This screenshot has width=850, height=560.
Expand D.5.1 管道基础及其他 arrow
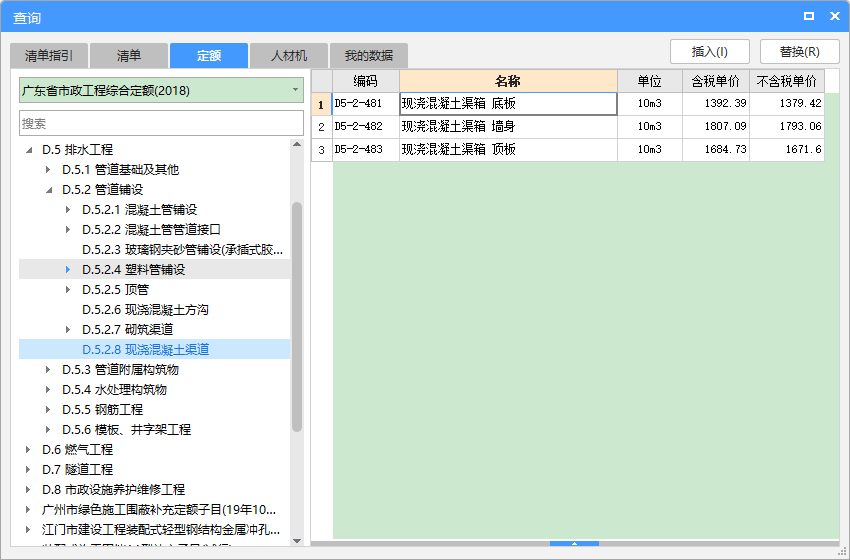(48, 170)
